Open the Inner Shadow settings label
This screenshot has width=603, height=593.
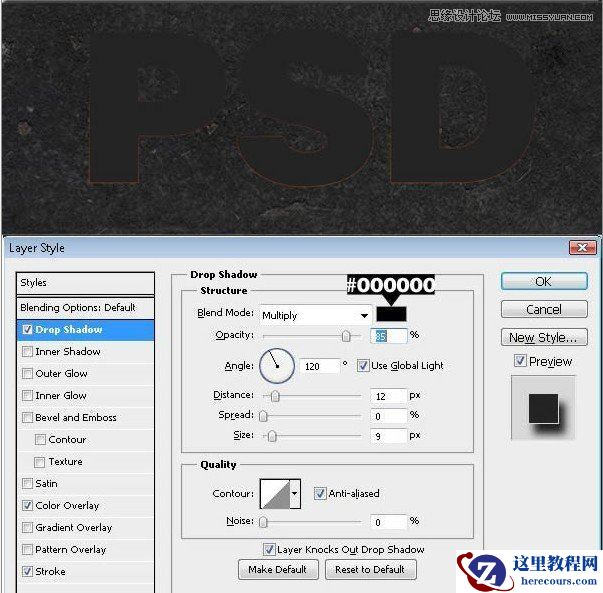pyautogui.click(x=68, y=351)
